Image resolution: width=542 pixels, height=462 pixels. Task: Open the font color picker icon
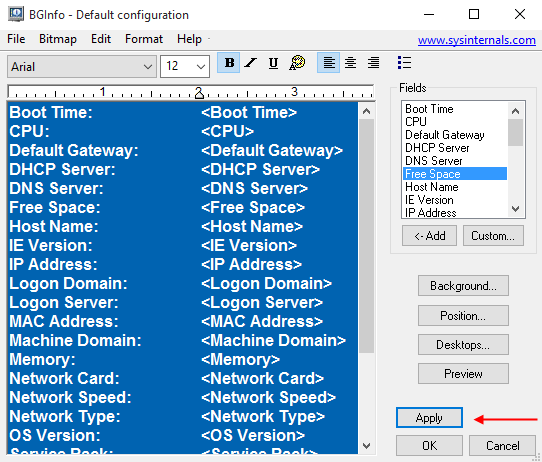coord(297,63)
